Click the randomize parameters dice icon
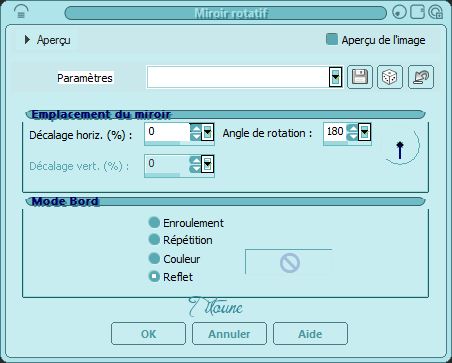 (x=390, y=77)
